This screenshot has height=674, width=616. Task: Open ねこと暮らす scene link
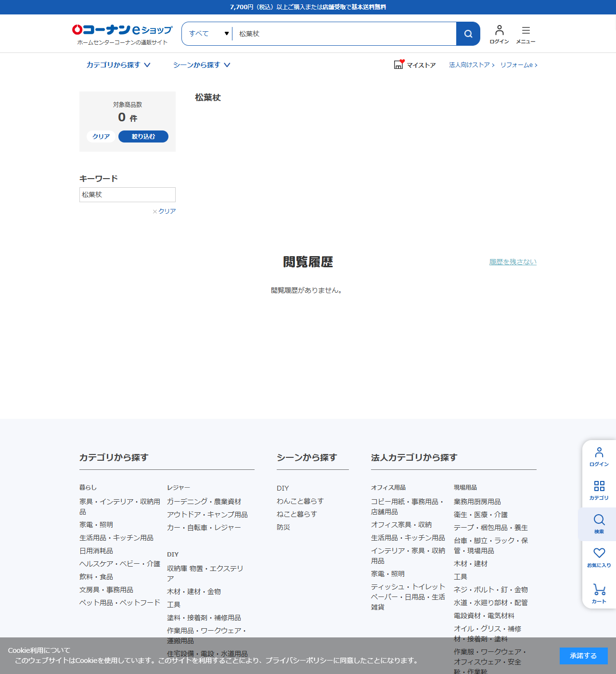[297, 514]
